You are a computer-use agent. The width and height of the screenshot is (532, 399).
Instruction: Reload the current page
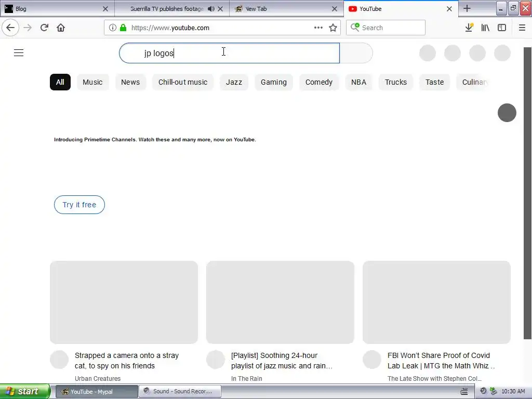coord(44,28)
